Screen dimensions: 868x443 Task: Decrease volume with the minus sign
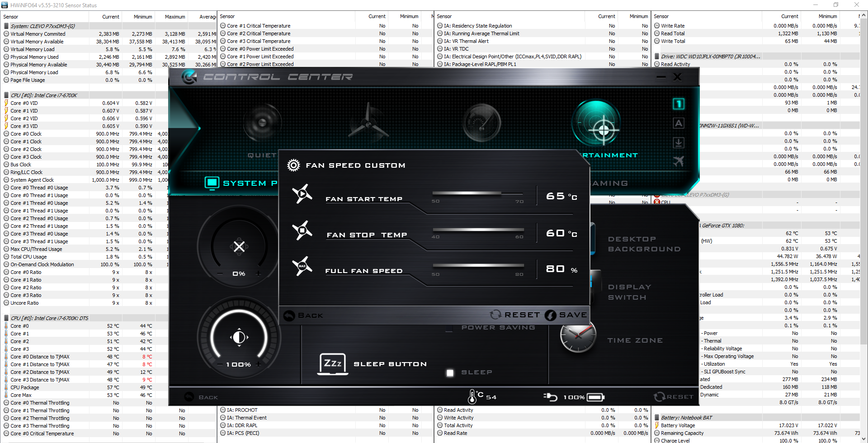[220, 273]
